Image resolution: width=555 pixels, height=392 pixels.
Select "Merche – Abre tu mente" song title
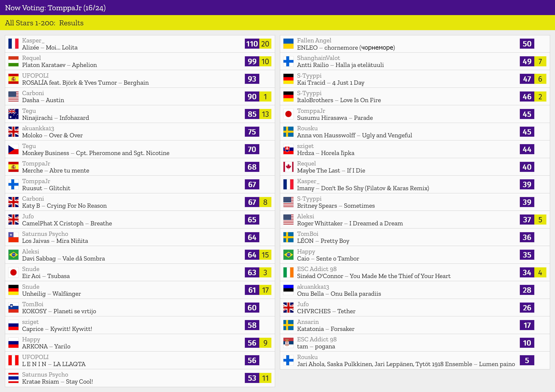56,171
